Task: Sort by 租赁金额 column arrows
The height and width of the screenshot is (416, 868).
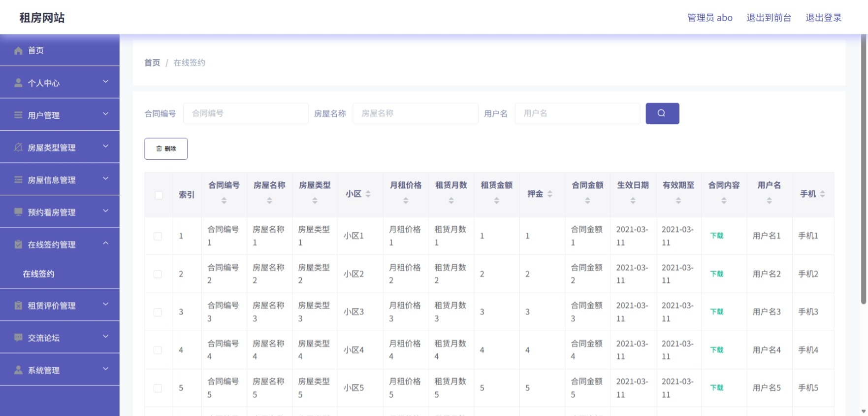Action: (x=497, y=201)
